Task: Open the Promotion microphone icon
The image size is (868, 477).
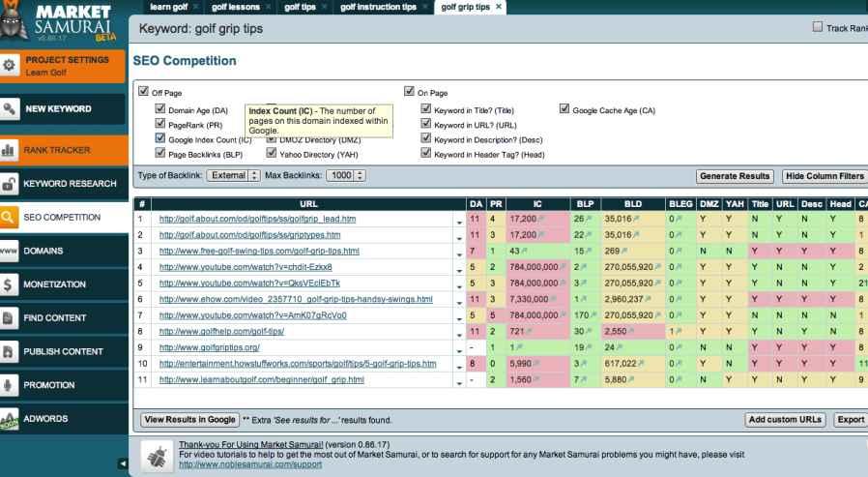Action: [x=12, y=384]
